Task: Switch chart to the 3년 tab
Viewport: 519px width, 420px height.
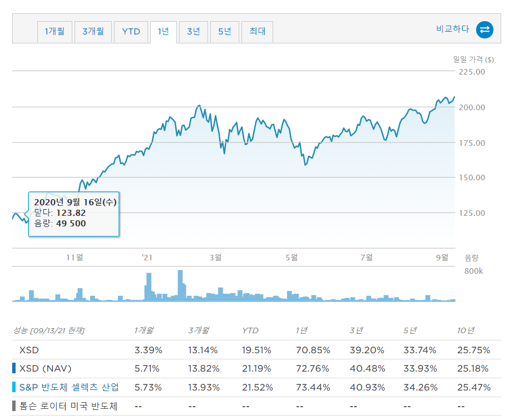Action: 193,32
